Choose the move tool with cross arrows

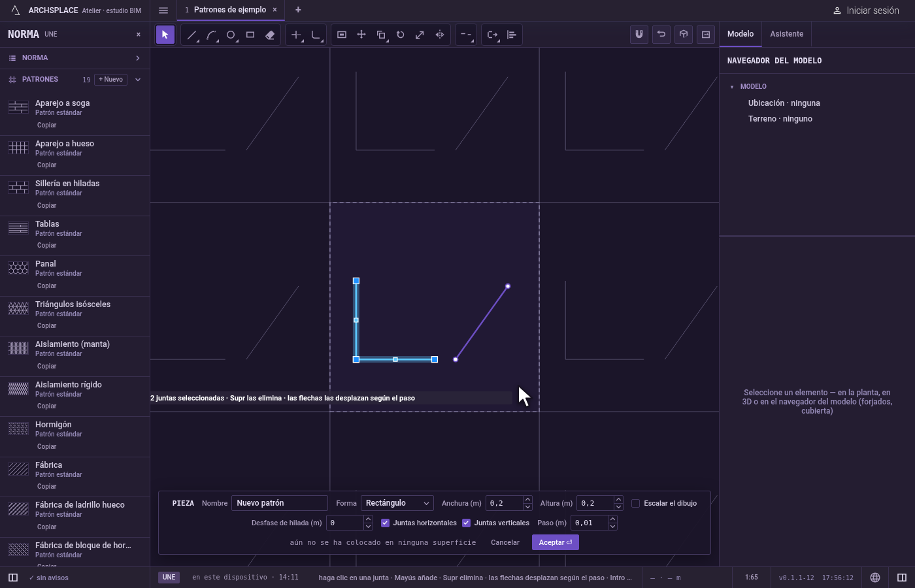click(x=361, y=35)
